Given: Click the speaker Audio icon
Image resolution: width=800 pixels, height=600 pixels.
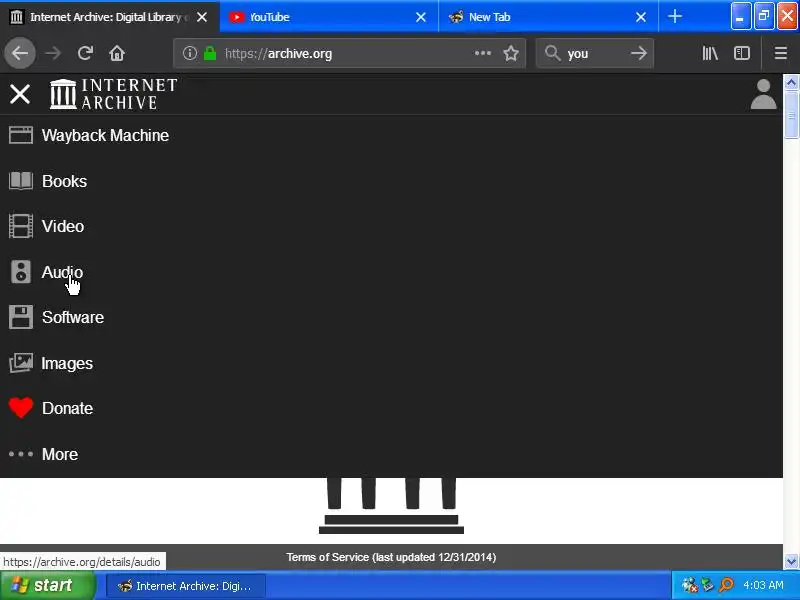Looking at the screenshot, I should tap(21, 271).
